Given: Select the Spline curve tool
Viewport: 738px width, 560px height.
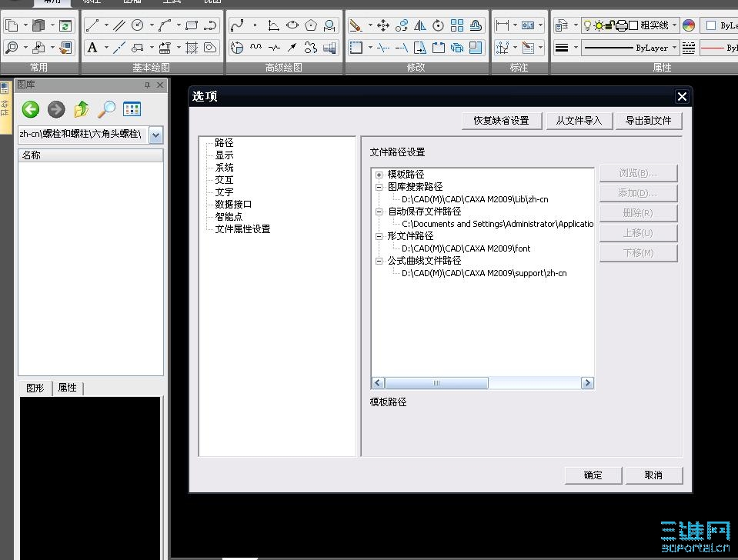Looking at the screenshot, I should pos(237,25).
